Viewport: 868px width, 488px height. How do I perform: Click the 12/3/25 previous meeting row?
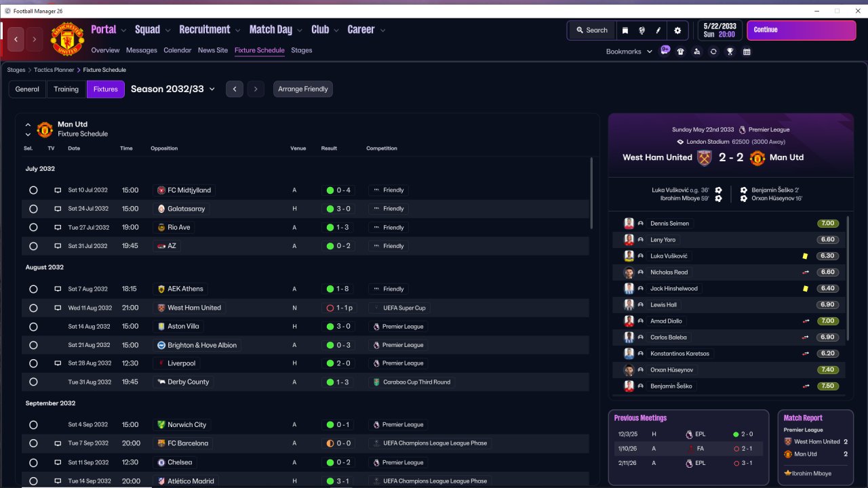pyautogui.click(x=688, y=434)
